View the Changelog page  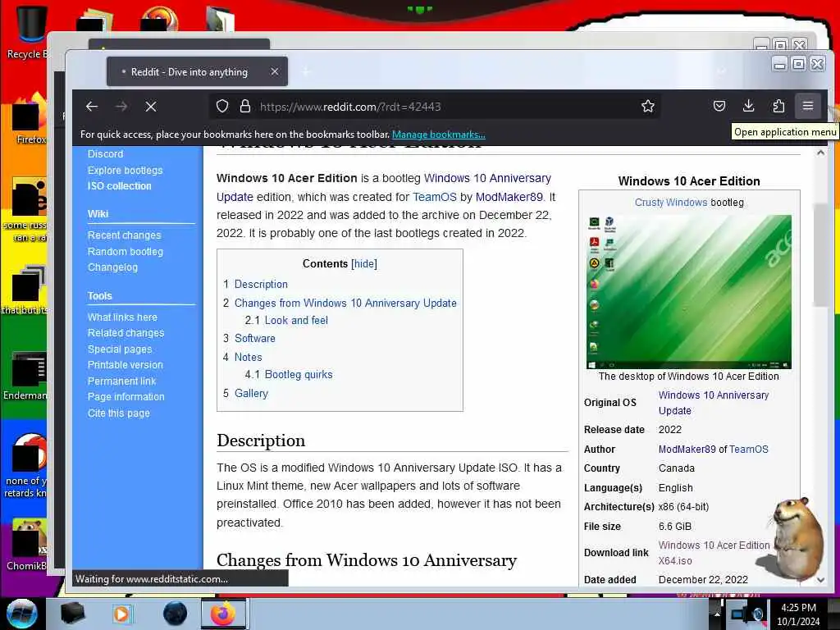[112, 267]
